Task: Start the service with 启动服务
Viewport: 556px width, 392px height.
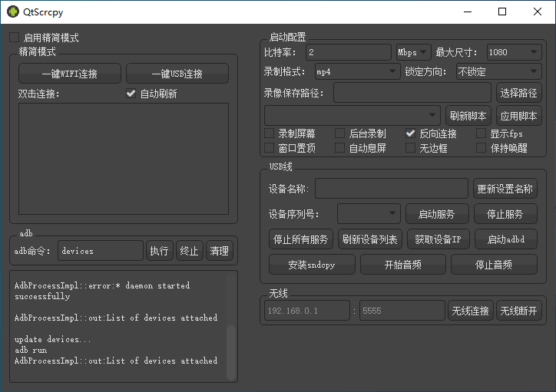Action: click(437, 214)
